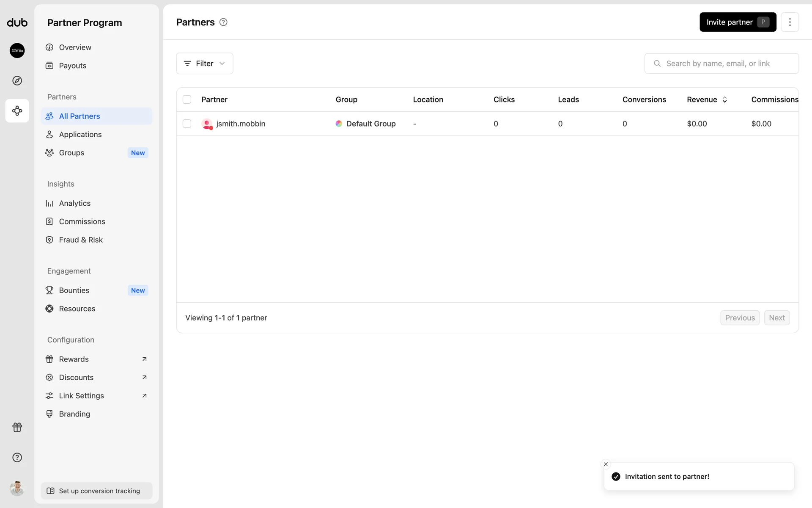812x508 pixels.
Task: Click the Default Group color dot
Action: (x=339, y=124)
